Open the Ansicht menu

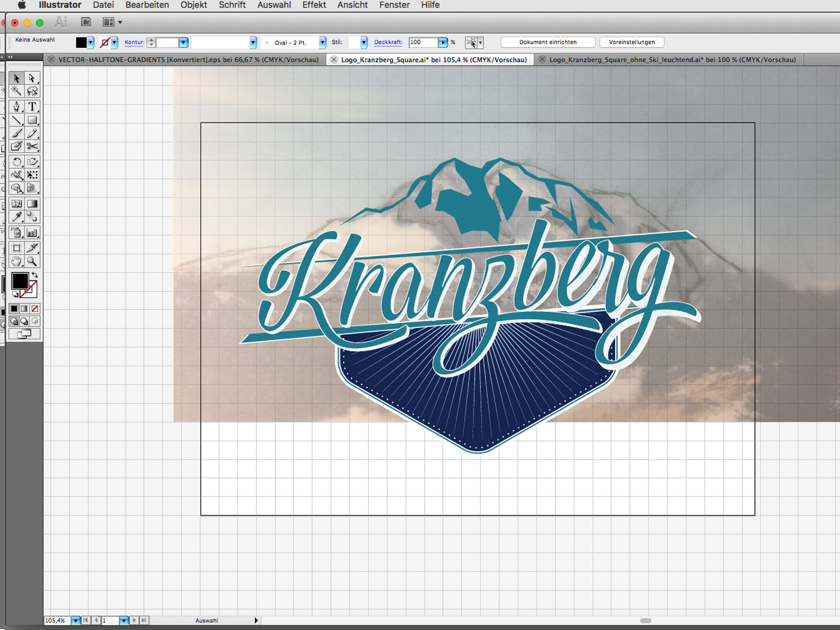352,5
